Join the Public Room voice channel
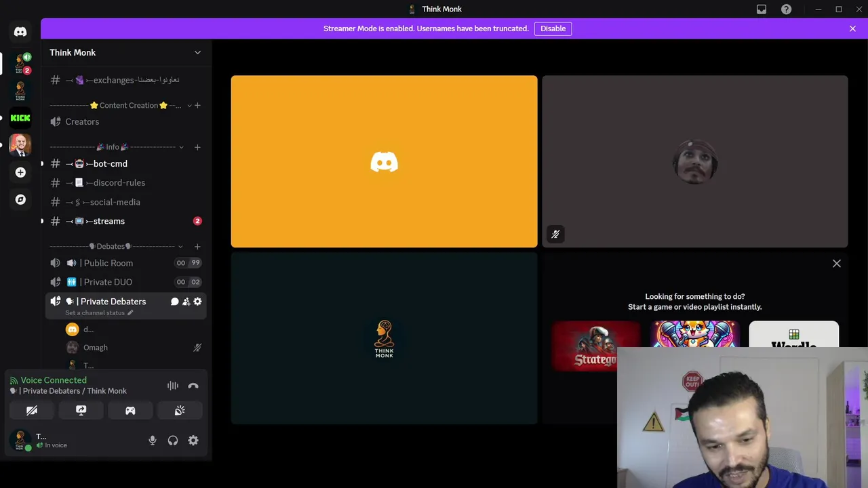 click(x=125, y=263)
